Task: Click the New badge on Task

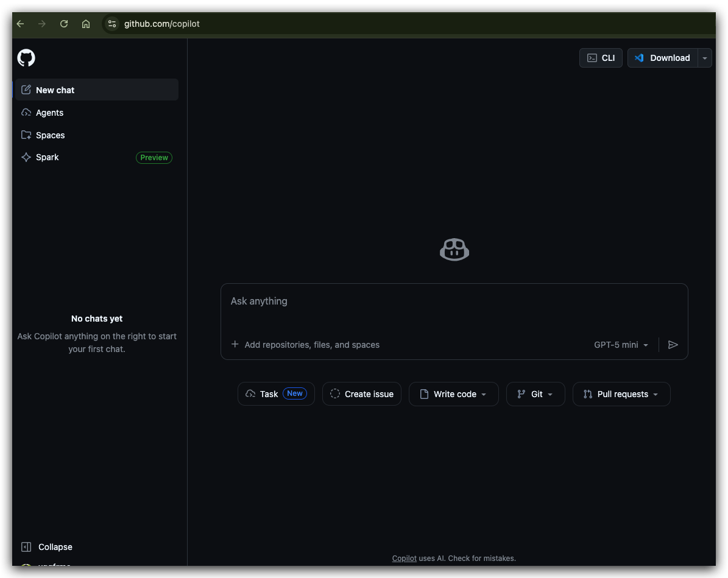Action: click(x=295, y=393)
